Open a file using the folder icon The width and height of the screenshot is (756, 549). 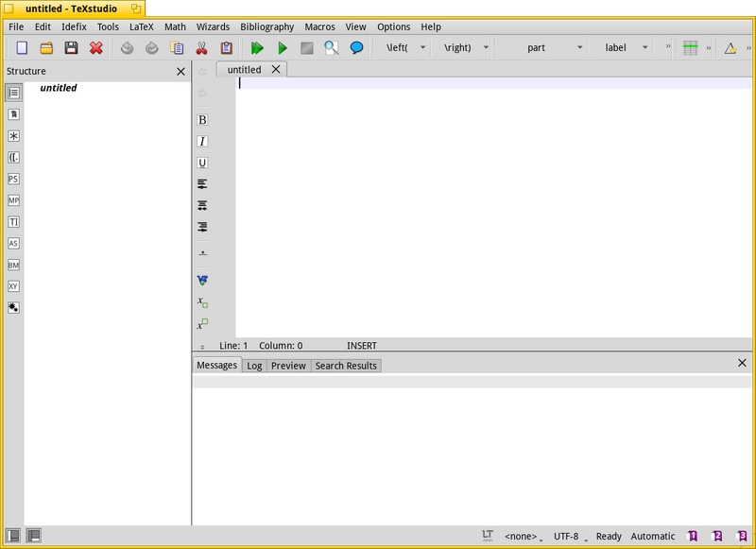pyautogui.click(x=46, y=47)
